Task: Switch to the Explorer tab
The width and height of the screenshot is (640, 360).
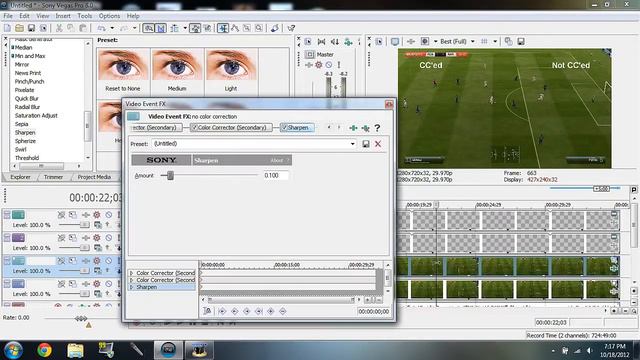Action: coord(20,177)
